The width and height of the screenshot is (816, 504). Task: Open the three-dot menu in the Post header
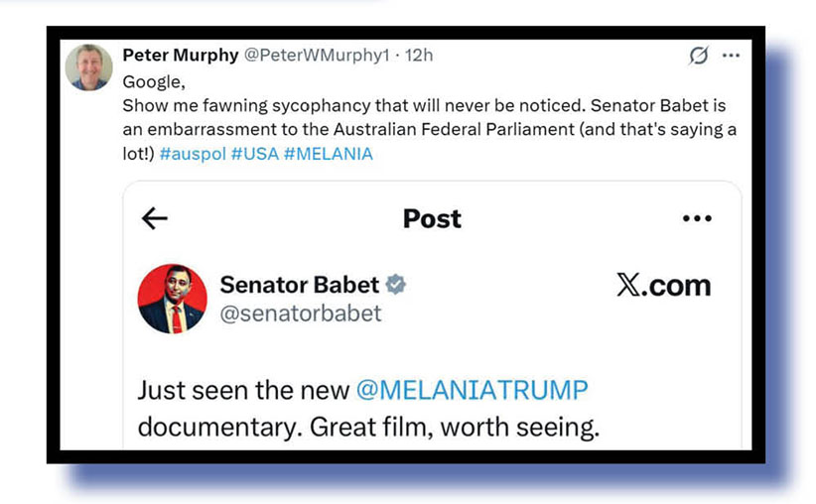[697, 219]
